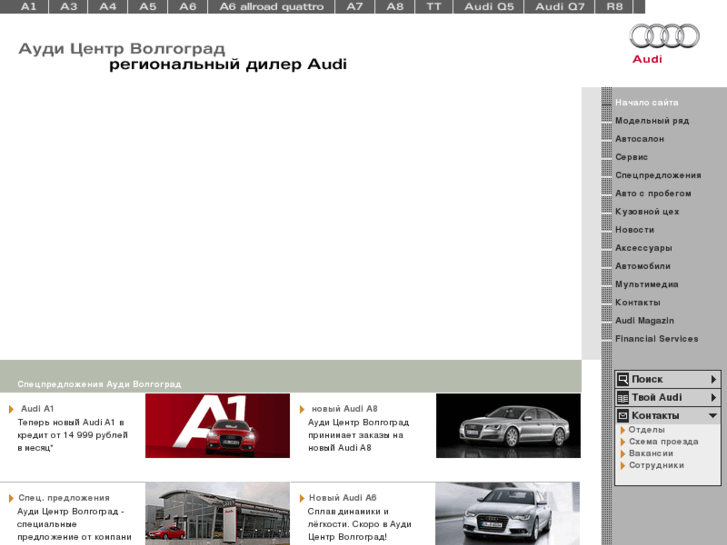Open Сотрудники link
727x545 pixels.
coord(656,465)
